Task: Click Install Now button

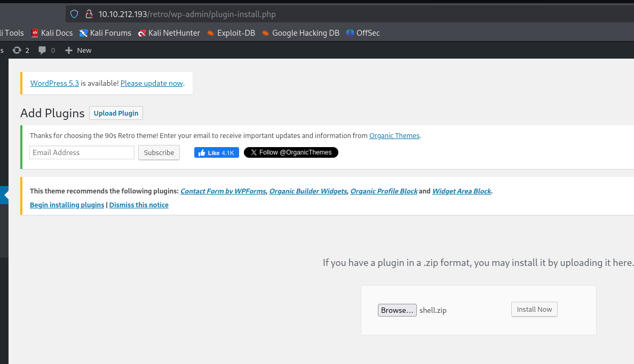Action: tap(534, 310)
